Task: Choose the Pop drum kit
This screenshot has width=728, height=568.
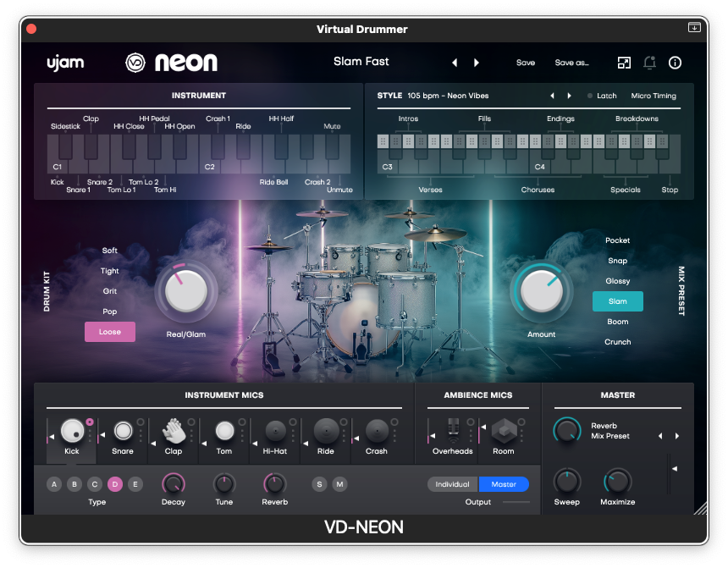Action: pyautogui.click(x=109, y=312)
